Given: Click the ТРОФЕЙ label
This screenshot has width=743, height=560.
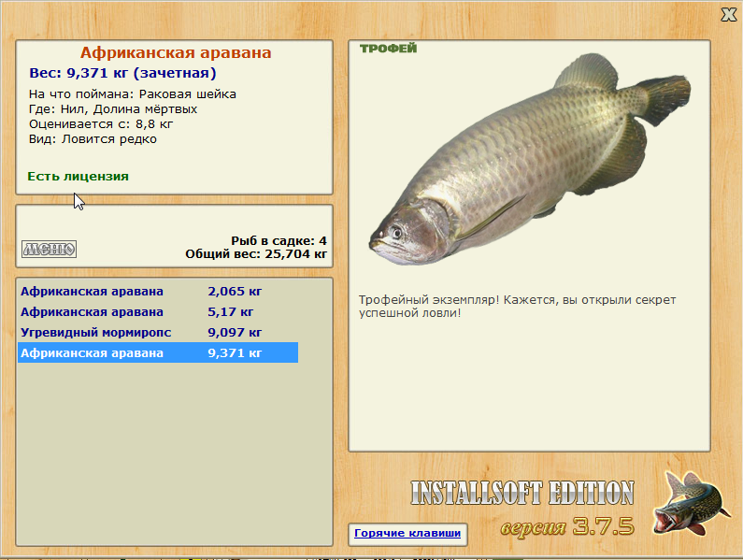Looking at the screenshot, I should coord(388,49).
